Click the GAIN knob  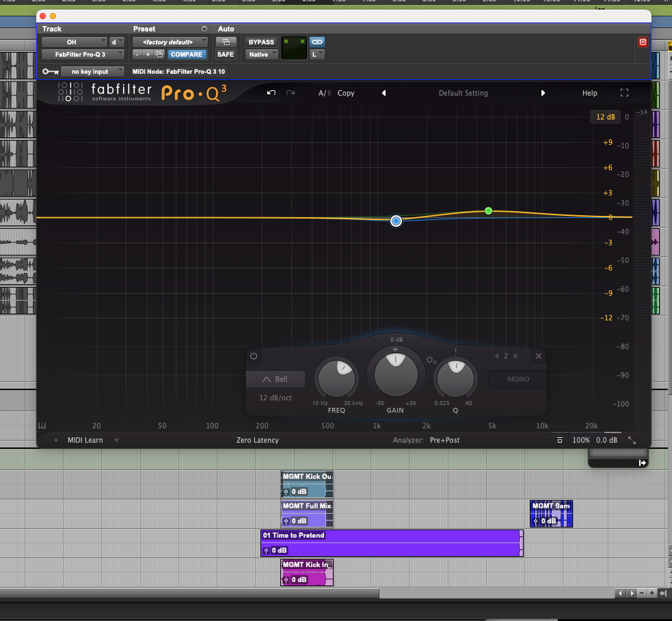point(396,374)
